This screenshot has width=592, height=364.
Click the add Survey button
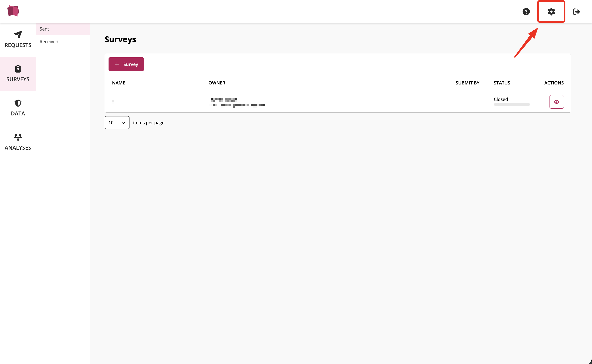point(126,64)
